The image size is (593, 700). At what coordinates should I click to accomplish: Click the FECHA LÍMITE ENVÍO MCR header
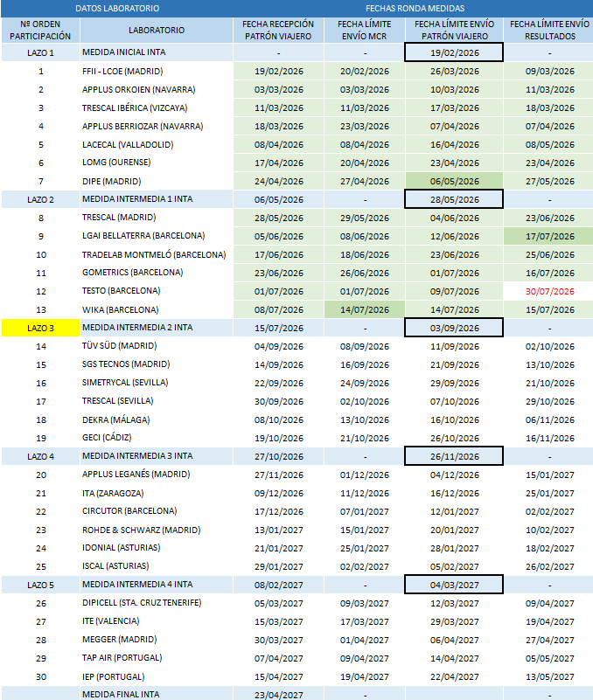pyautogui.click(x=364, y=30)
